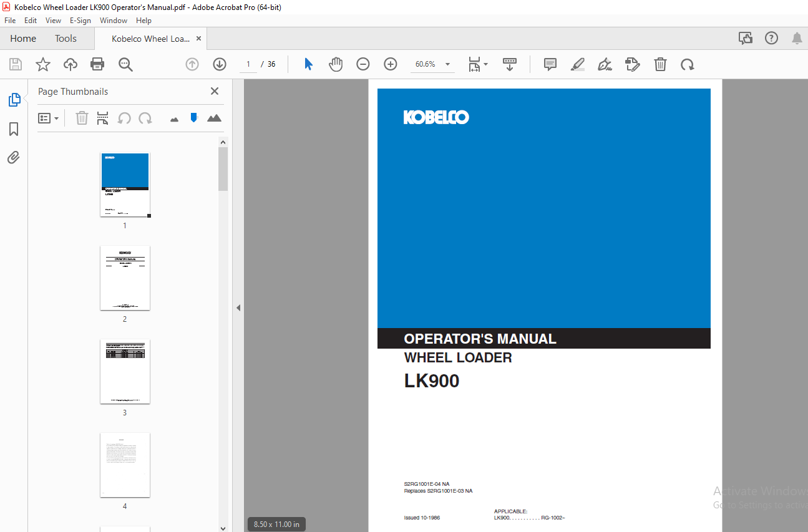The height and width of the screenshot is (532, 808).
Task: Upload file to cloud icon
Action: pyautogui.click(x=71, y=64)
